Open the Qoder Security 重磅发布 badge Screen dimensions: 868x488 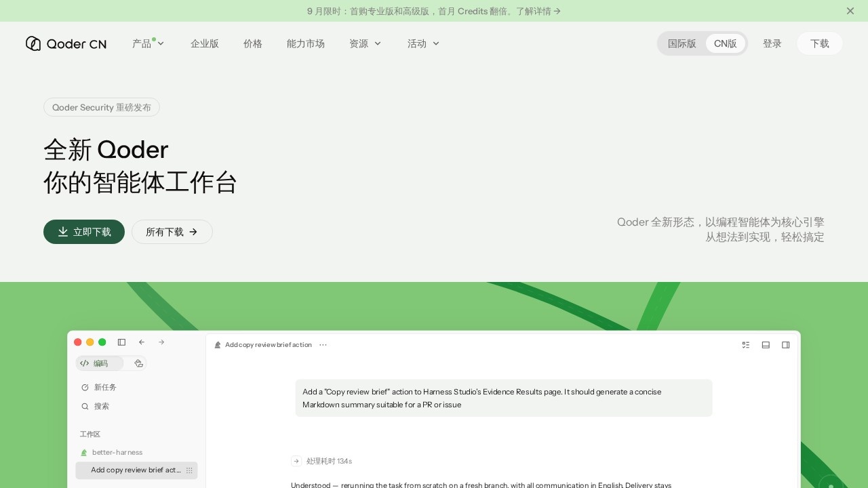point(102,107)
